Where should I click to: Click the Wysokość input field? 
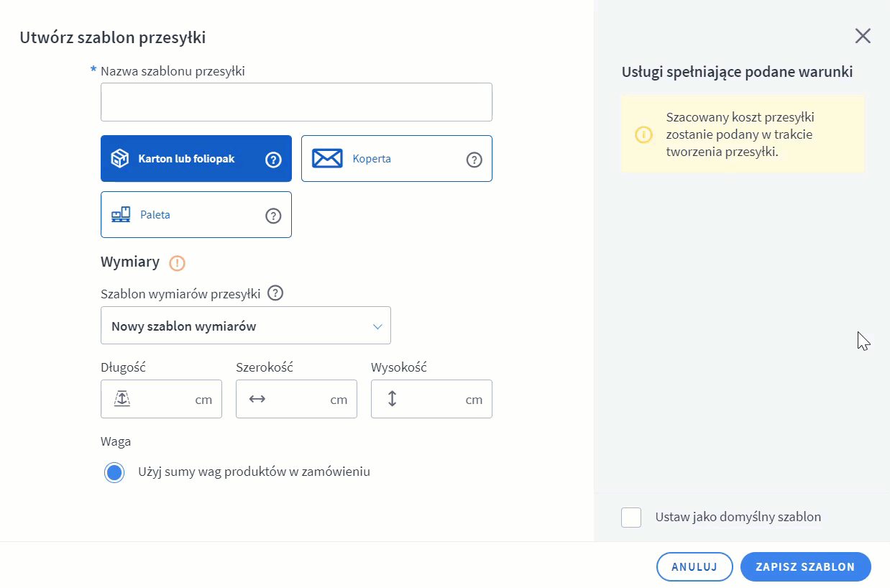[x=431, y=399]
